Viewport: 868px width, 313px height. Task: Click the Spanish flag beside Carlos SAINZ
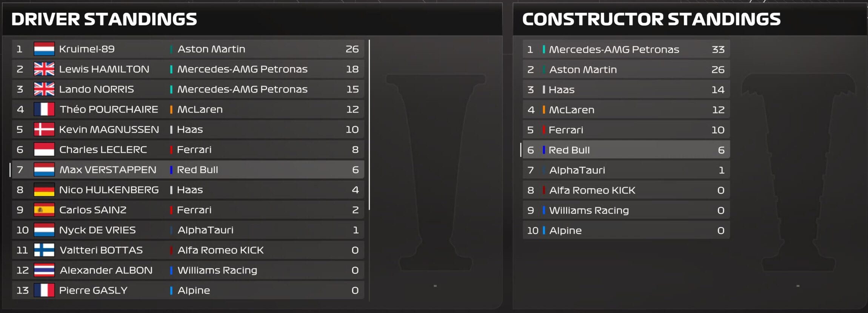[44, 210]
